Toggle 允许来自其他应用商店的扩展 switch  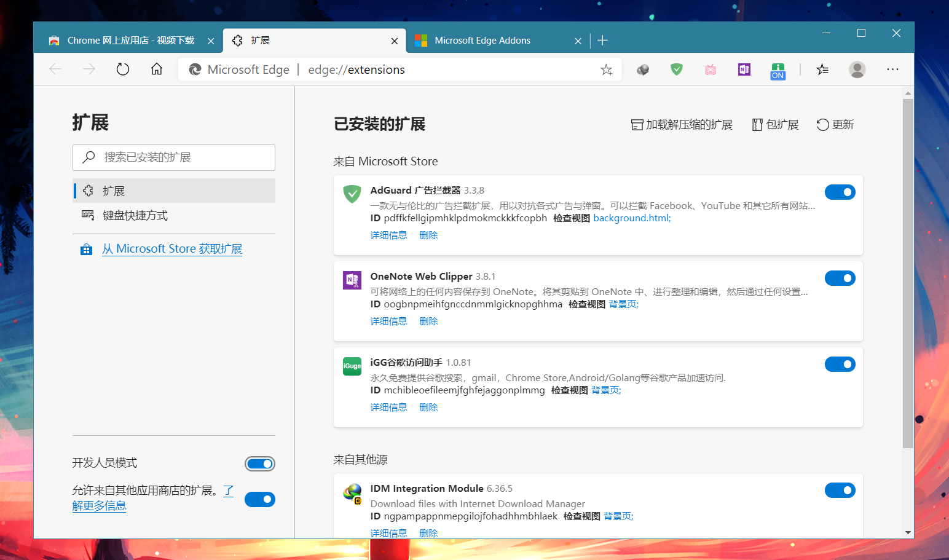coord(260,499)
